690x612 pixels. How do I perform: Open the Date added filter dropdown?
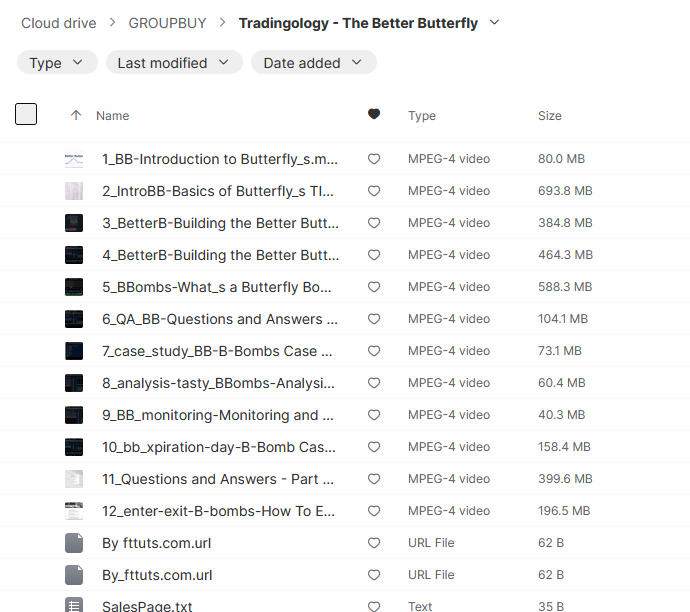click(313, 63)
